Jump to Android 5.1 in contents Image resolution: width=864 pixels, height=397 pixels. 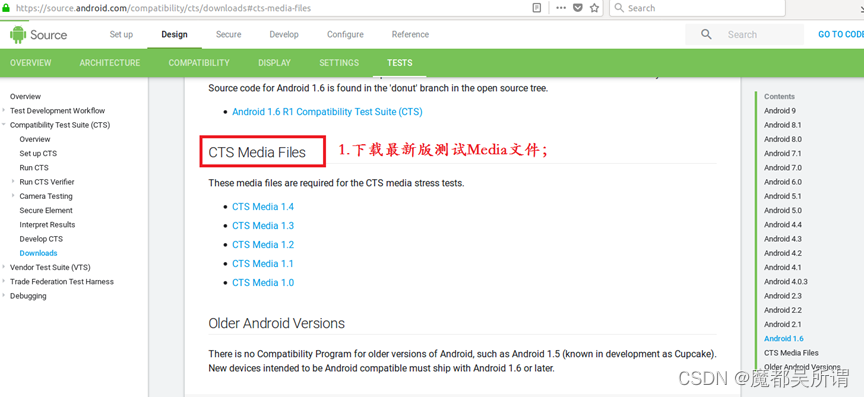[783, 196]
